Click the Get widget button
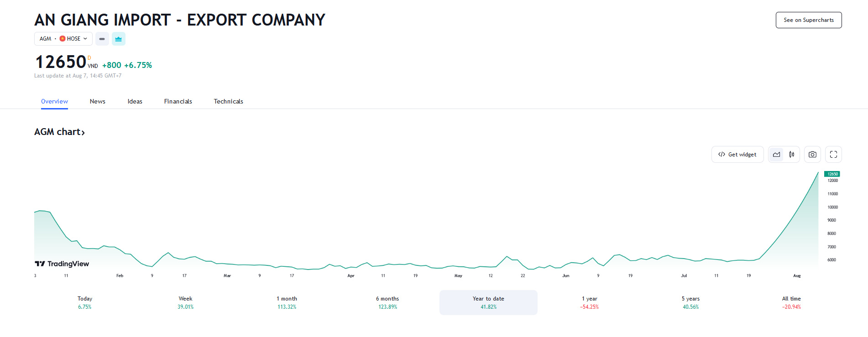The height and width of the screenshot is (337, 868). point(737,155)
